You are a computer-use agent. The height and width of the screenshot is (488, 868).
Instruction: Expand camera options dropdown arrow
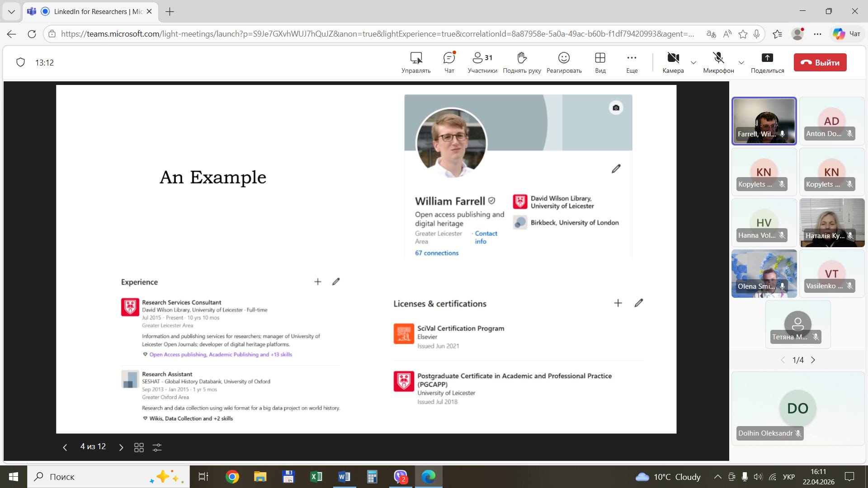693,62
